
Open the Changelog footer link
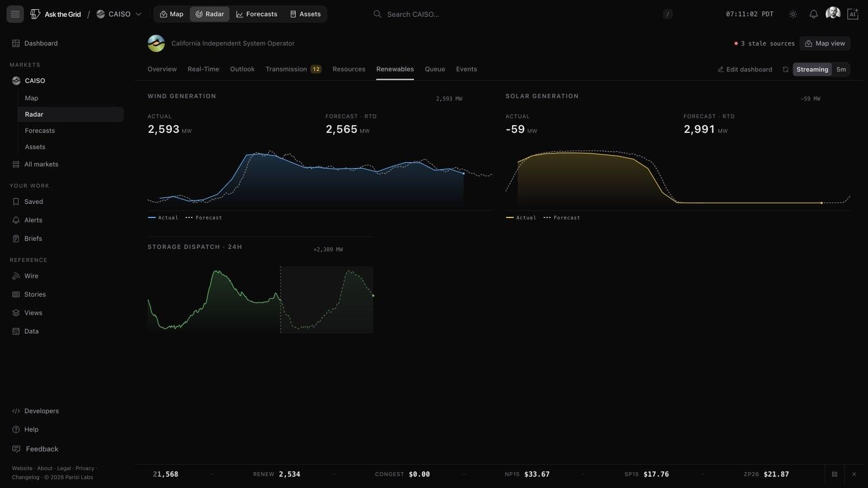[x=25, y=478]
